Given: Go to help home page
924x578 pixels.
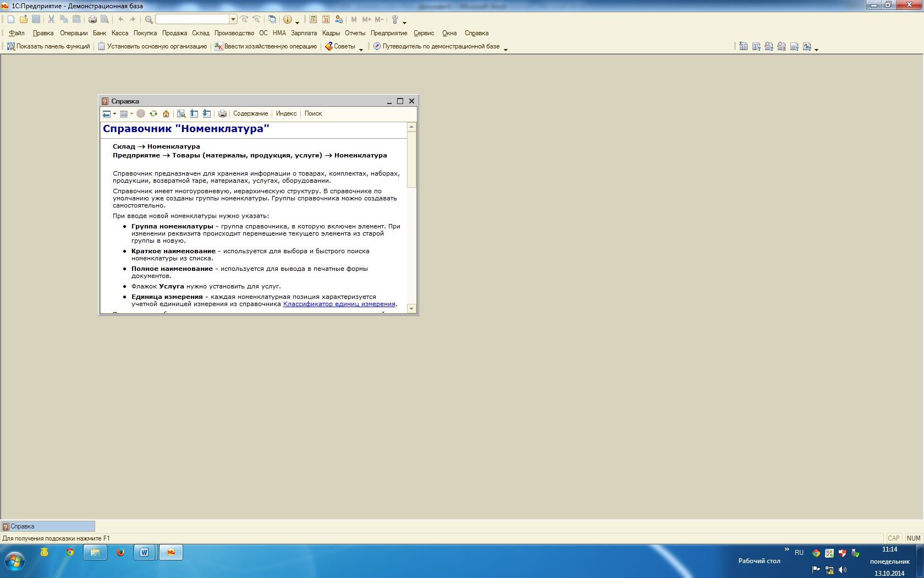Looking at the screenshot, I should click(166, 114).
